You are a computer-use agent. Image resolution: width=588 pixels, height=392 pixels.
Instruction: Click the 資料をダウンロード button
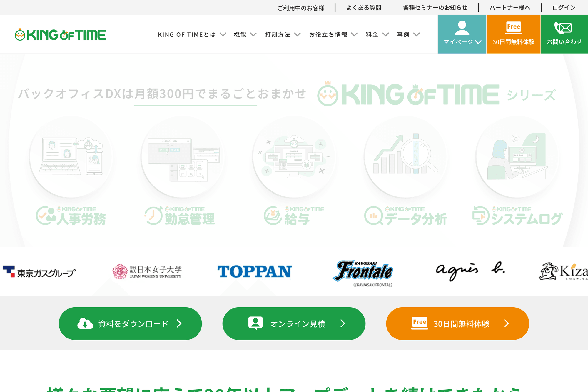[x=130, y=324]
